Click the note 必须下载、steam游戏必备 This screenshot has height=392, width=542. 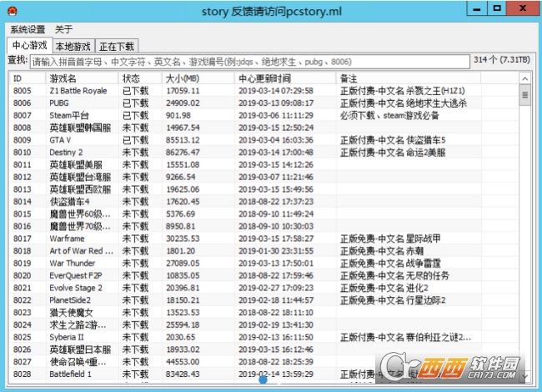(389, 115)
